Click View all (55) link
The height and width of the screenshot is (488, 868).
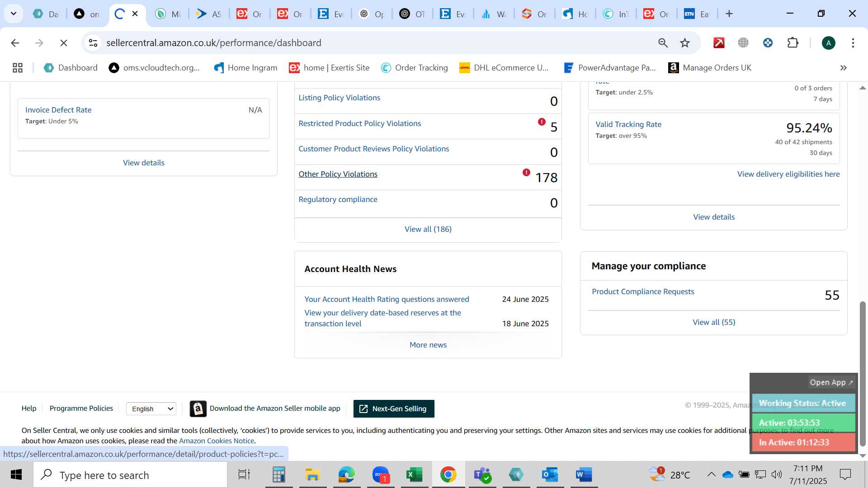coord(714,322)
